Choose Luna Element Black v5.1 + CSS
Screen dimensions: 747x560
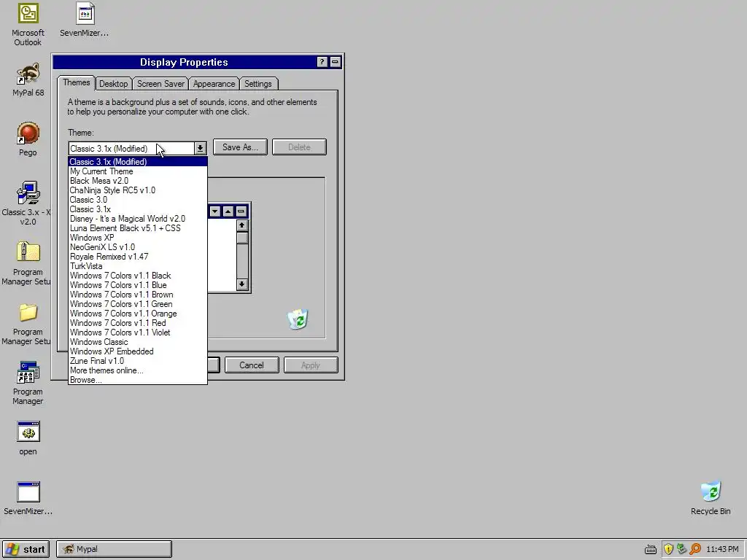tap(138, 228)
